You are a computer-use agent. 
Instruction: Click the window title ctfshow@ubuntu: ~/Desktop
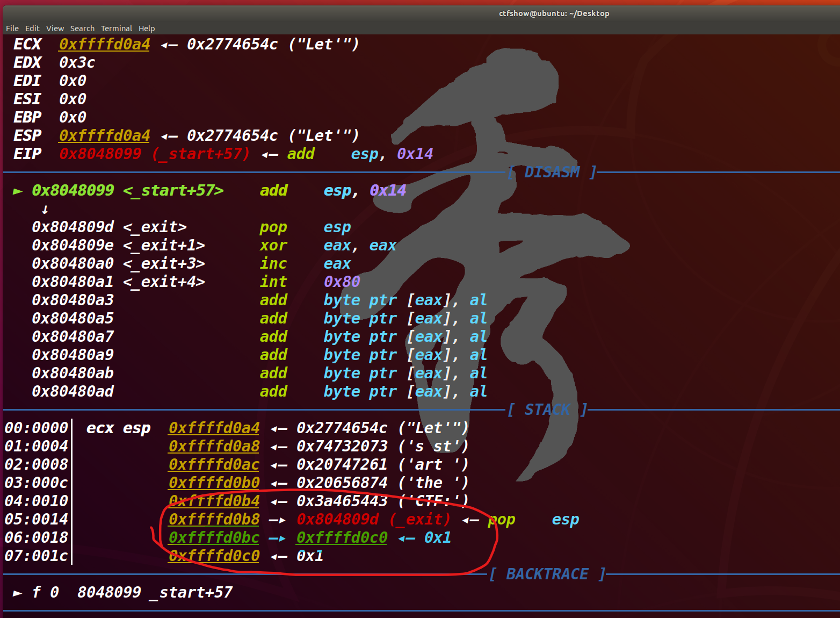click(554, 13)
